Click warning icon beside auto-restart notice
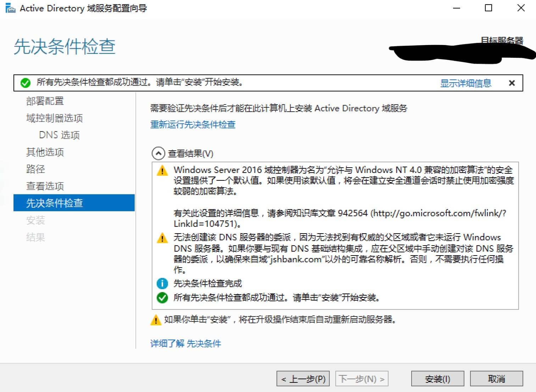The width and height of the screenshot is (536, 392). 156,320
